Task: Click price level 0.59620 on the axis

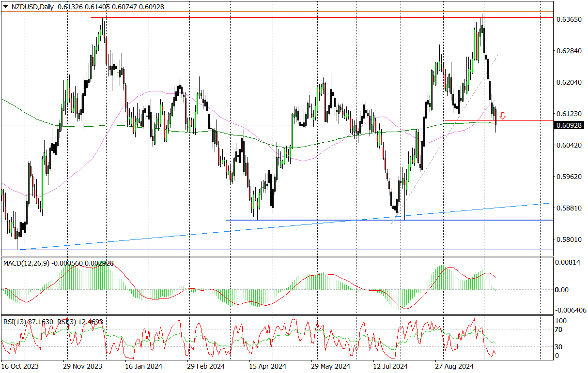Action: point(569,177)
